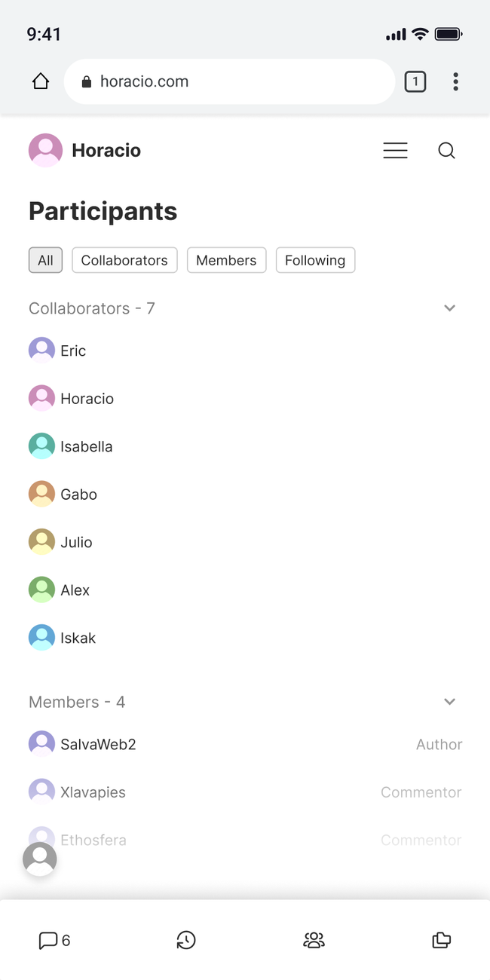Viewport: 490px width, 980px height.
Task: Filter participants by Members
Action: (x=226, y=260)
